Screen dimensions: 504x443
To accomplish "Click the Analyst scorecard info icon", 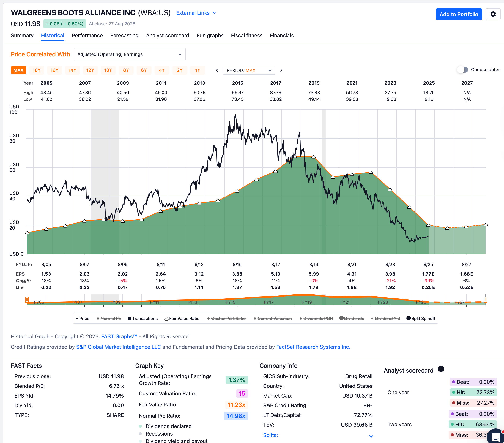I will click(441, 369).
